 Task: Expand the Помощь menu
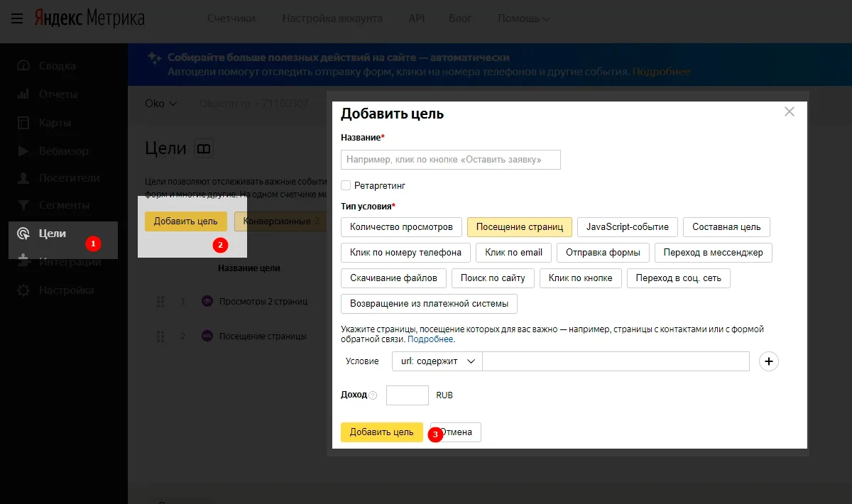pos(523,18)
